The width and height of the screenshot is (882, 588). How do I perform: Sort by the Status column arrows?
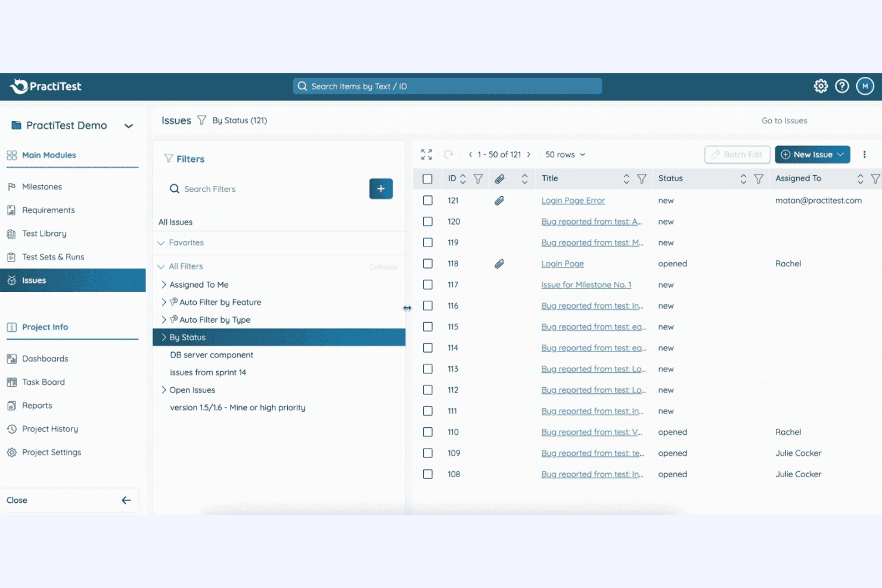tap(743, 179)
